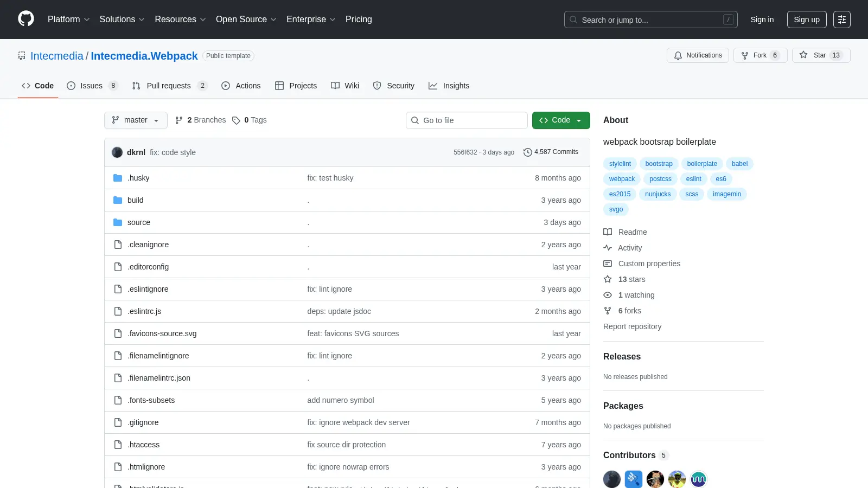Click the .editorconfig file icon

118,267
